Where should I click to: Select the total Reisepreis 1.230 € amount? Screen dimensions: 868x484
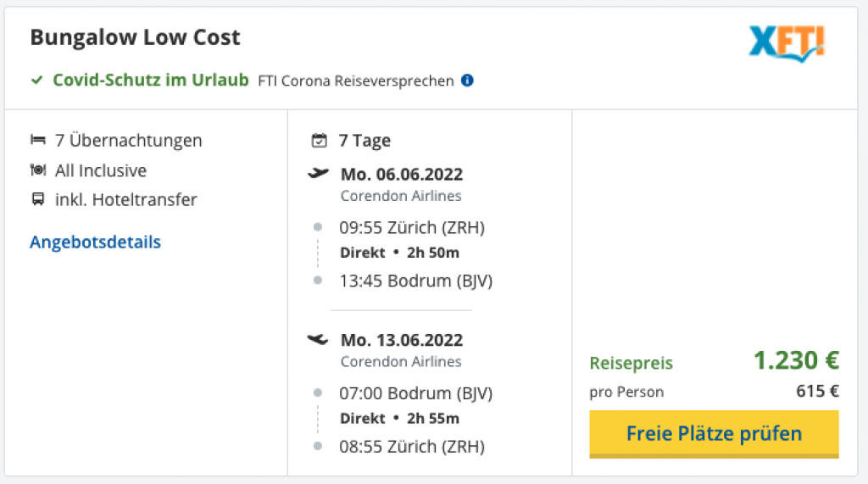click(796, 361)
